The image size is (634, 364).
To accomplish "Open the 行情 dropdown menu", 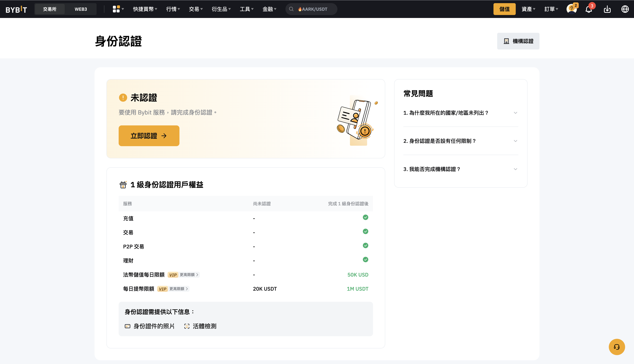I will (173, 9).
